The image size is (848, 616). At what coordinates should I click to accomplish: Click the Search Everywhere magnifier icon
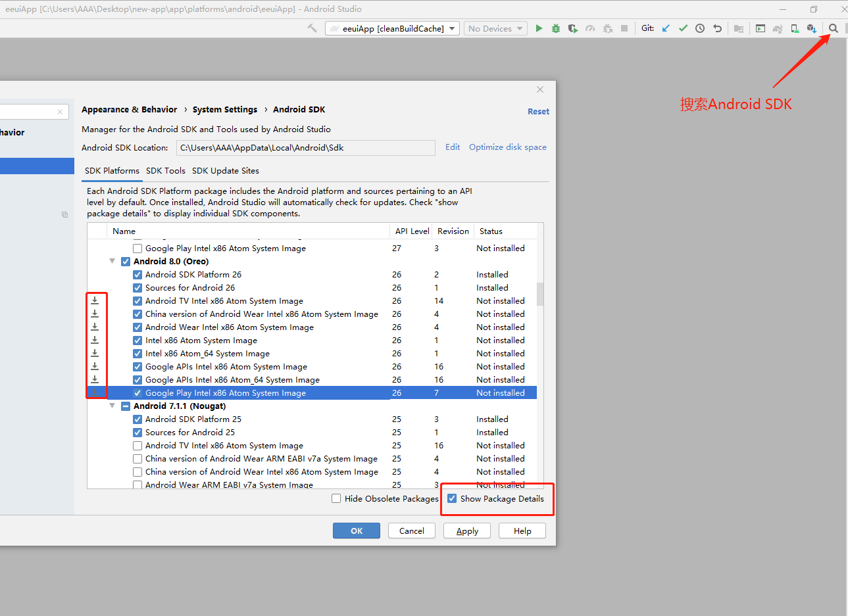834,28
